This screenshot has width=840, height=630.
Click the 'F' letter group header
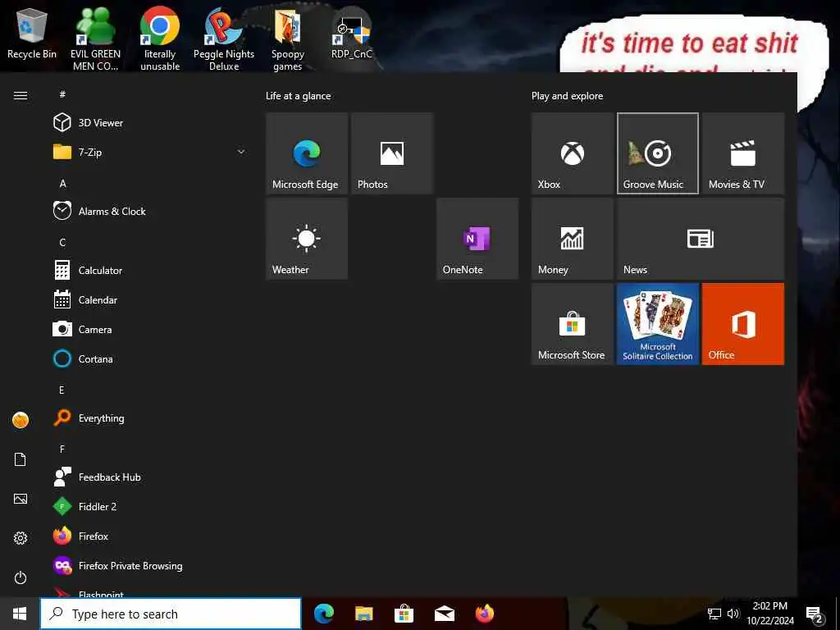pyautogui.click(x=62, y=449)
